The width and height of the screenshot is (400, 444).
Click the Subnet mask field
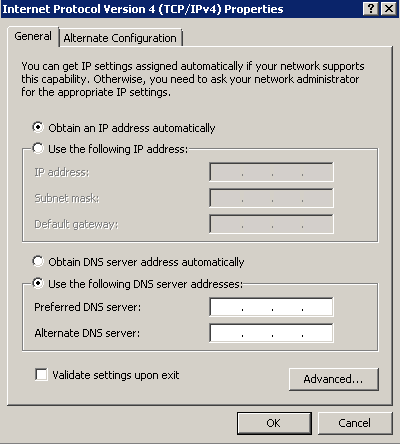pos(271,198)
